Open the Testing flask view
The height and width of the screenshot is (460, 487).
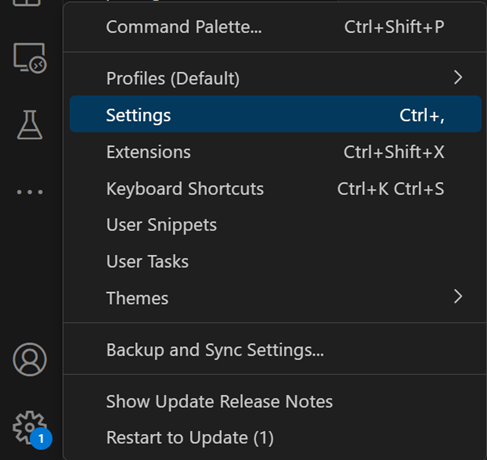pyautogui.click(x=30, y=125)
